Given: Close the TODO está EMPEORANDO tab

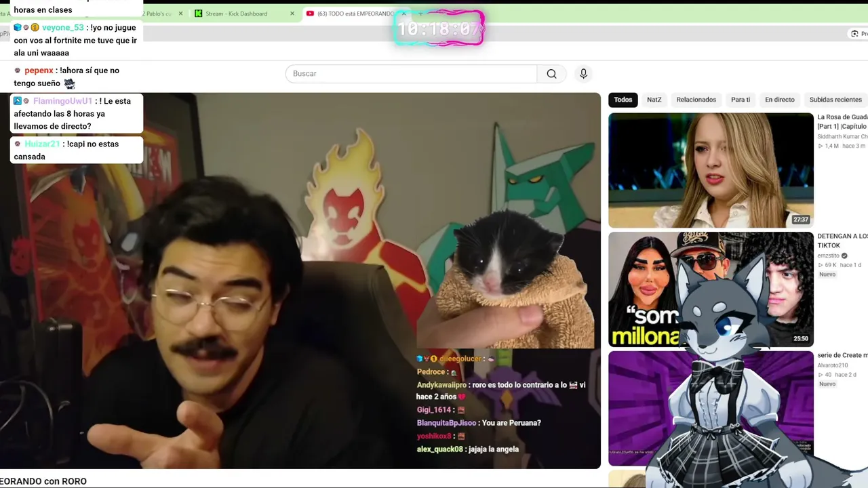Looking at the screenshot, I should click(403, 14).
